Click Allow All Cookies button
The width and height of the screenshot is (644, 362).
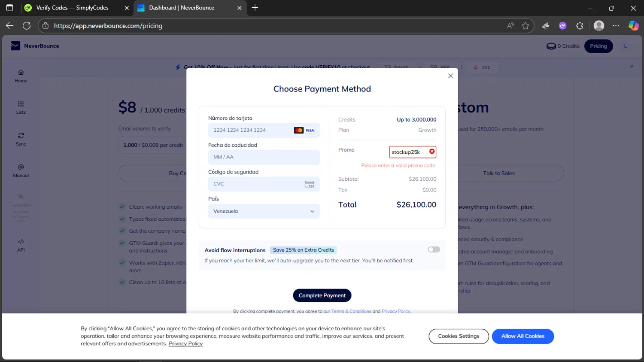pos(523,336)
